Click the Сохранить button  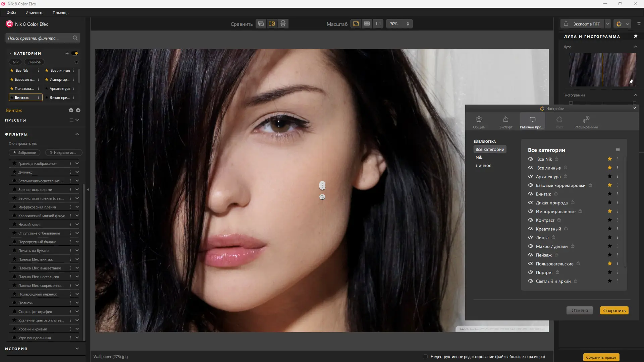(614, 310)
